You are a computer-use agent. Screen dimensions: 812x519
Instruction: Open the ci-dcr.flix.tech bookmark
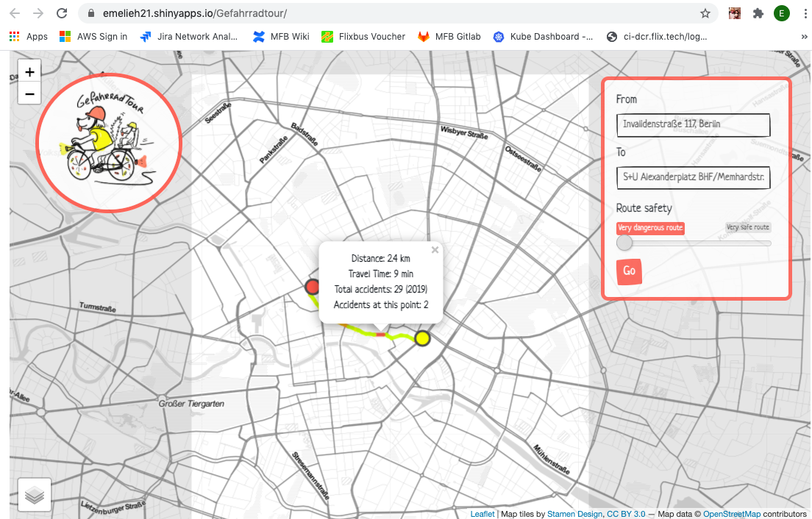[x=657, y=37]
